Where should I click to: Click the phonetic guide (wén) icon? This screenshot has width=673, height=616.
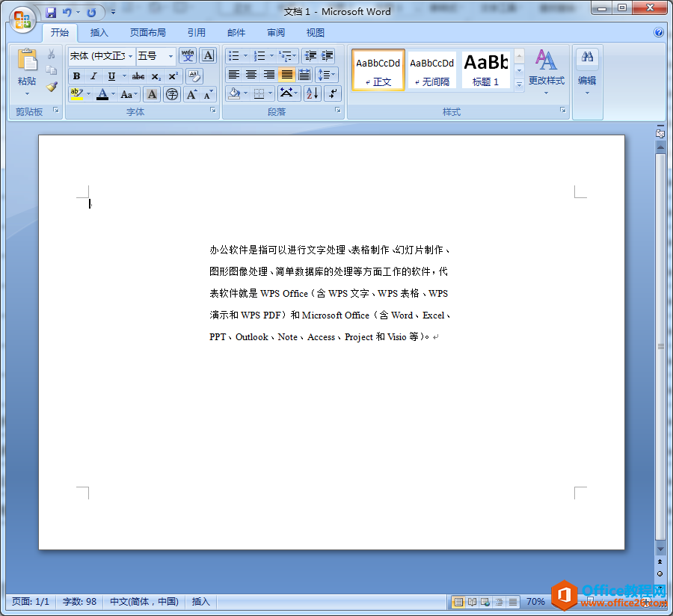pyautogui.click(x=188, y=56)
